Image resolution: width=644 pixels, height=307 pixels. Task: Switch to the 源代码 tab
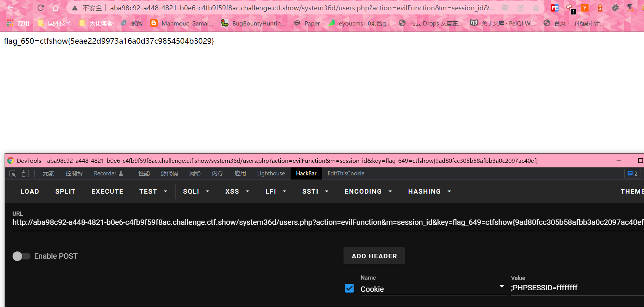pyautogui.click(x=169, y=173)
